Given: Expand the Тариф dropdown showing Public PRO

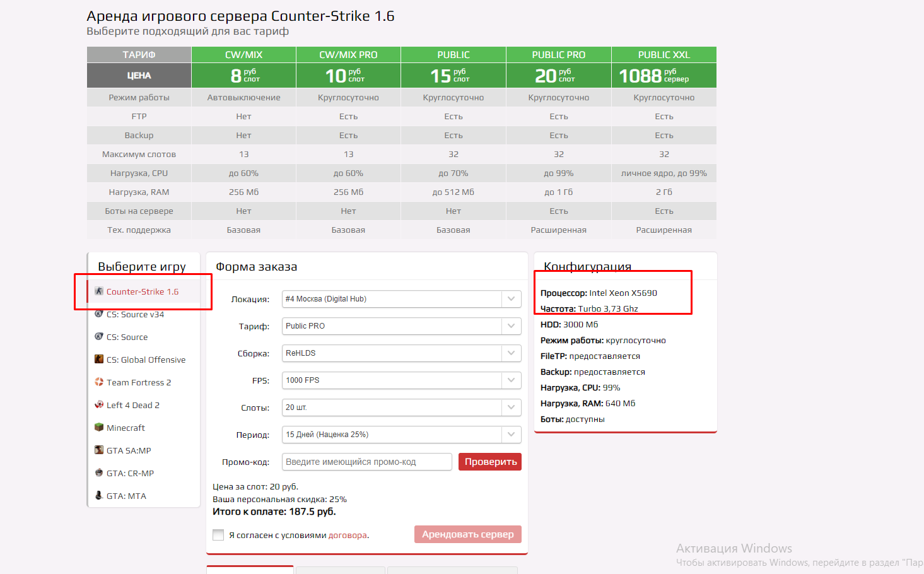Looking at the screenshot, I should click(x=402, y=326).
